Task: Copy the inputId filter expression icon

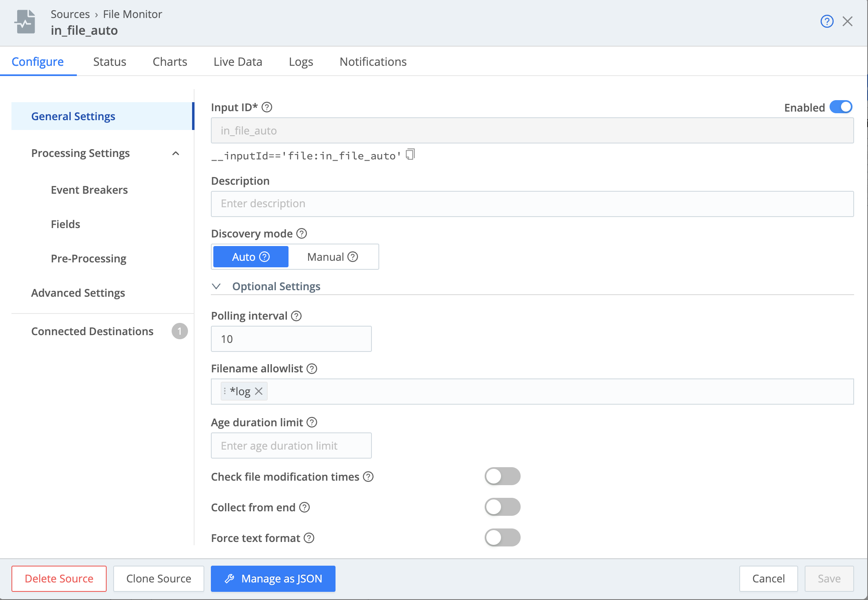Action: (410, 154)
